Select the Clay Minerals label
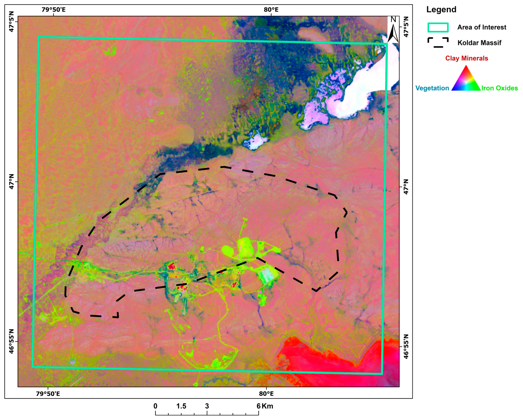Screen dimensions: 523x420 [467, 58]
